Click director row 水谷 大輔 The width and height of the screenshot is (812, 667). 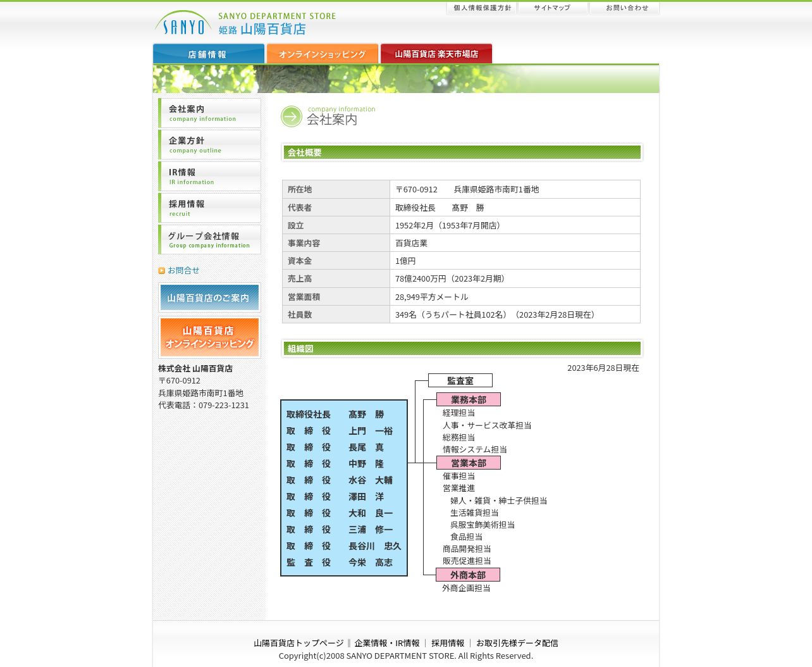point(340,480)
